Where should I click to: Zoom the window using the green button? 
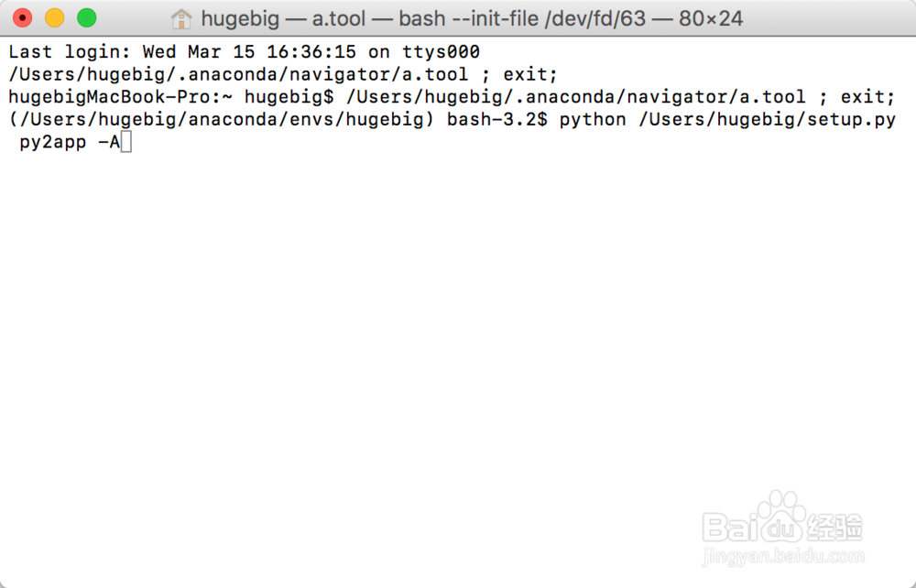pos(87,18)
